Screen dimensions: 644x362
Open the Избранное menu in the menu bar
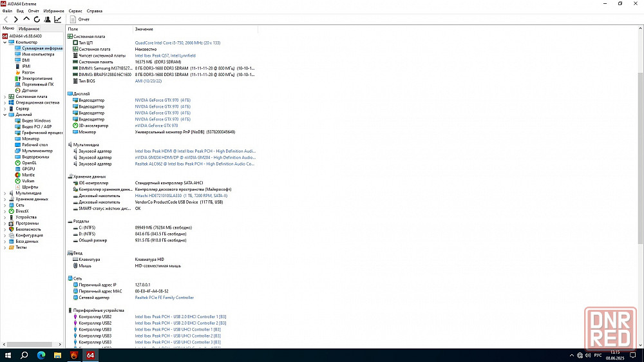[54, 11]
